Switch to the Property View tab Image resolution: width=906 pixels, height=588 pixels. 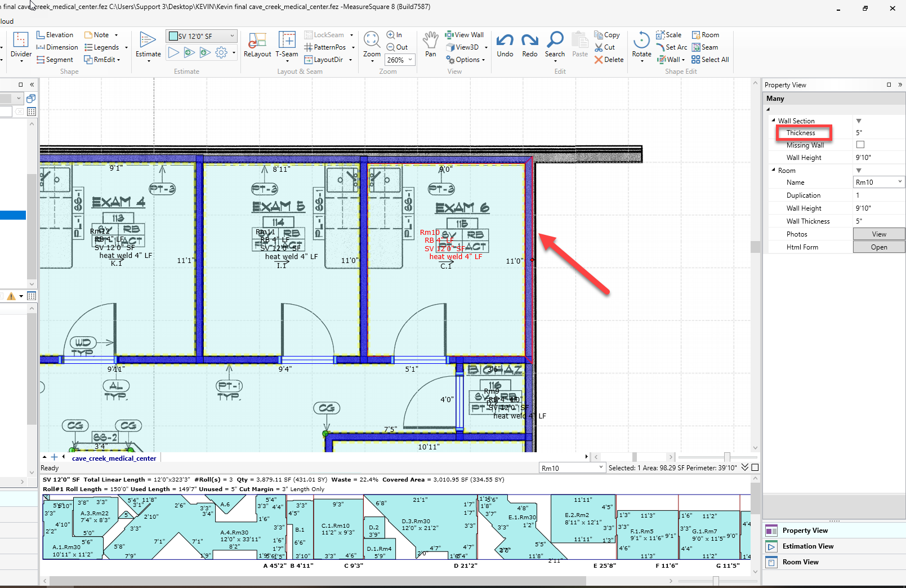[805, 531]
